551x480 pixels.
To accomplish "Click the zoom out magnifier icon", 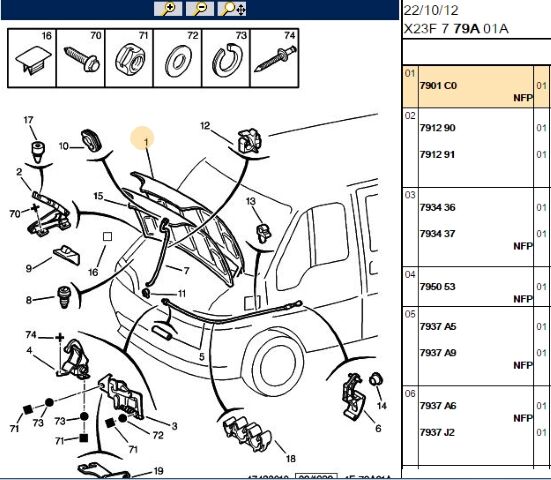I will pos(200,8).
